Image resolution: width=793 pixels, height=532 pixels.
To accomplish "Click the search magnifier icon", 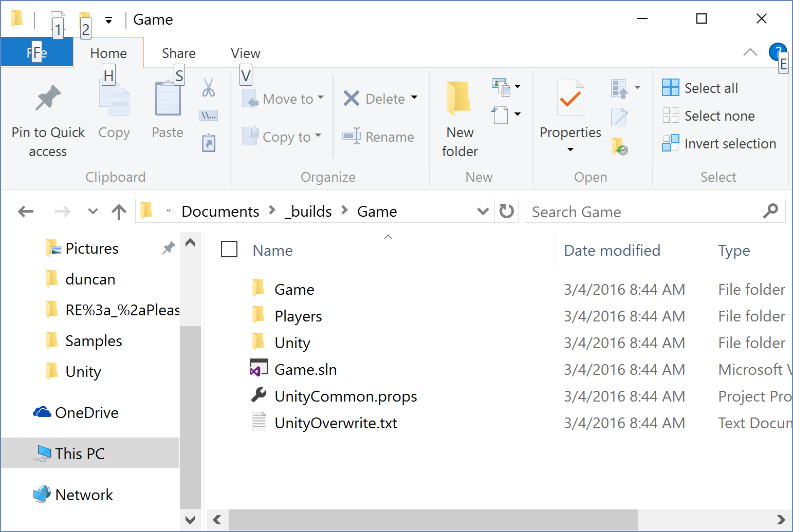I will pyautogui.click(x=770, y=211).
